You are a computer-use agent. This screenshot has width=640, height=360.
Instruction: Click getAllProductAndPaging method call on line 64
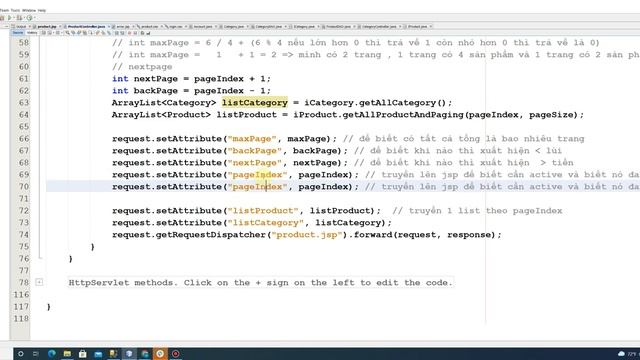coord(403,115)
